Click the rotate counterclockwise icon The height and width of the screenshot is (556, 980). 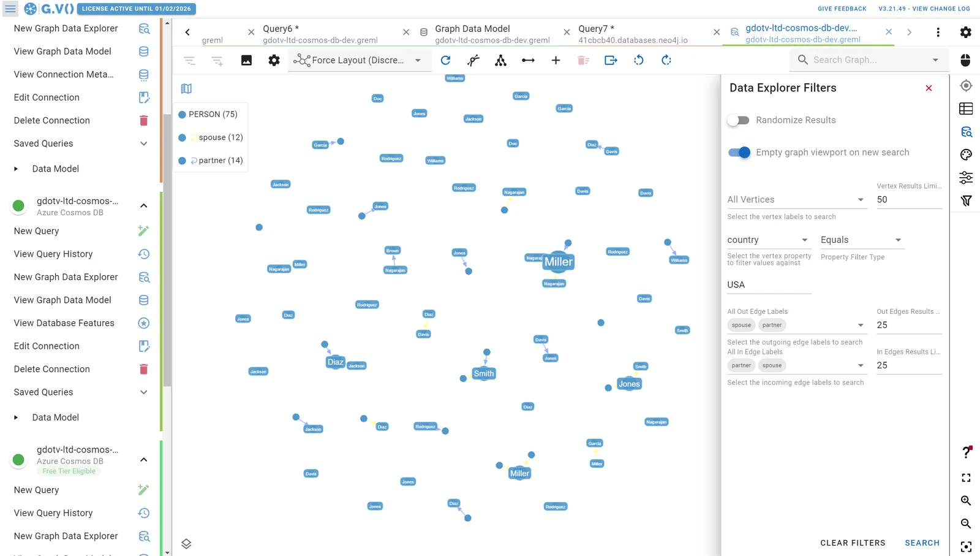[x=638, y=60]
